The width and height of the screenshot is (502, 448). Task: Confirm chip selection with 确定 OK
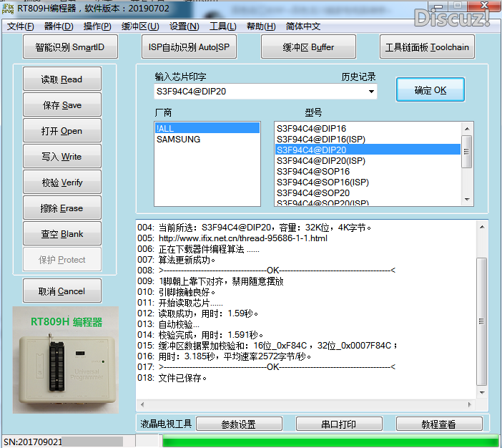point(430,90)
